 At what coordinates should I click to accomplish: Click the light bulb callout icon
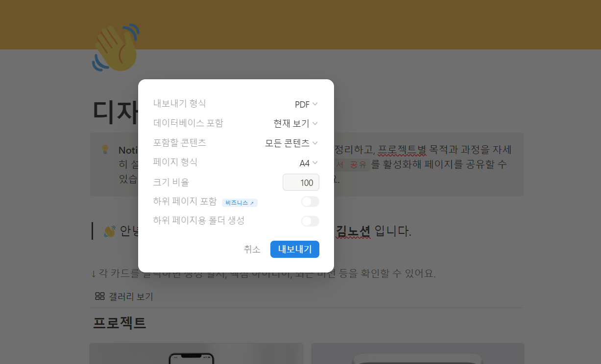tap(105, 149)
